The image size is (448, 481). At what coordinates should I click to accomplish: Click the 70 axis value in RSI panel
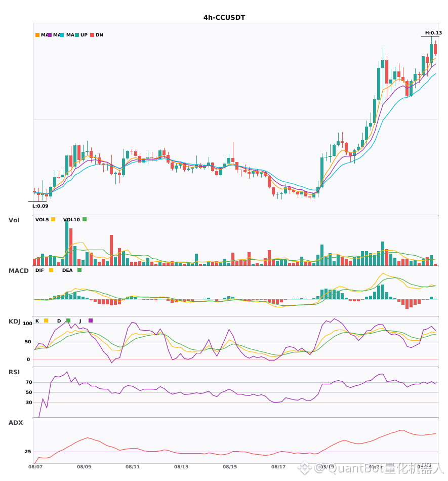[29, 382]
